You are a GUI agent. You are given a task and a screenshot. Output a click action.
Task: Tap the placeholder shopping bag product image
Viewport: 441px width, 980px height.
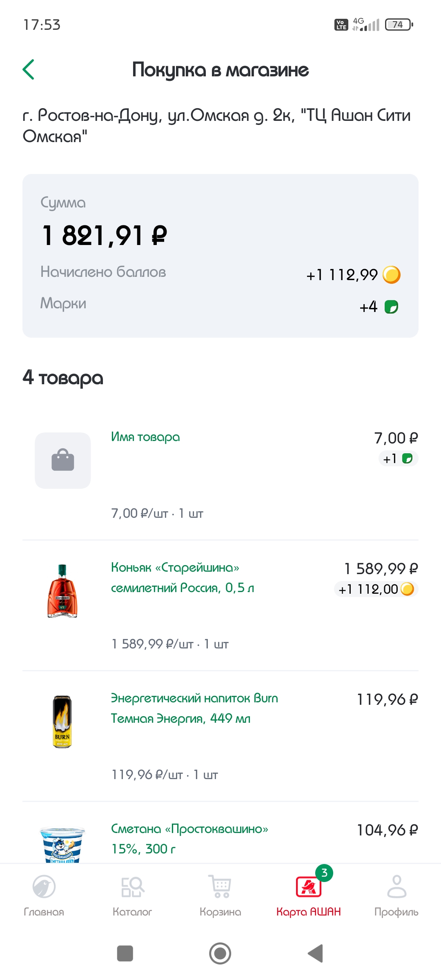point(63,460)
